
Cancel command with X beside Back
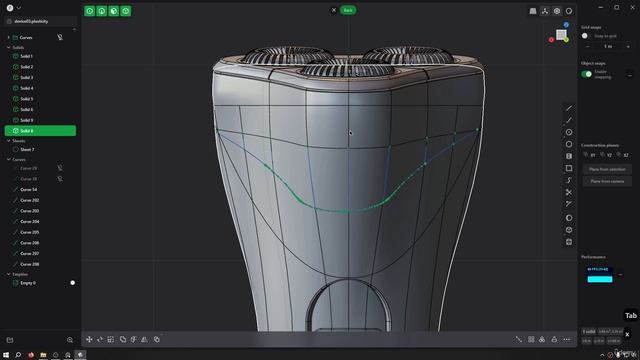tap(333, 10)
